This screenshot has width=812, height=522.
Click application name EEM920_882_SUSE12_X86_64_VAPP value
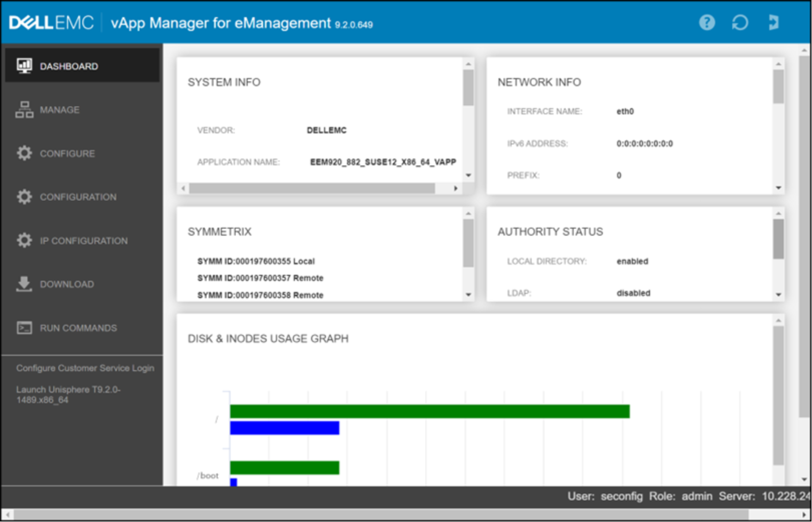383,162
